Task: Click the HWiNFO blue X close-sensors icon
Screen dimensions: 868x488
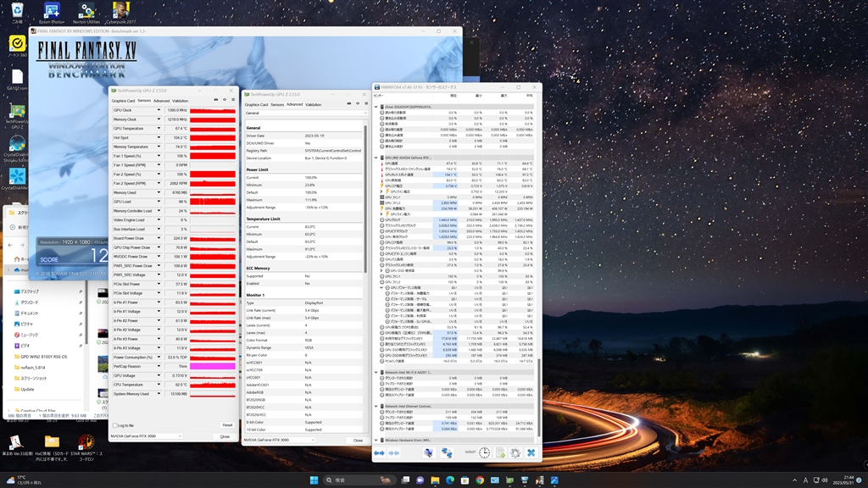Action: pos(531,453)
